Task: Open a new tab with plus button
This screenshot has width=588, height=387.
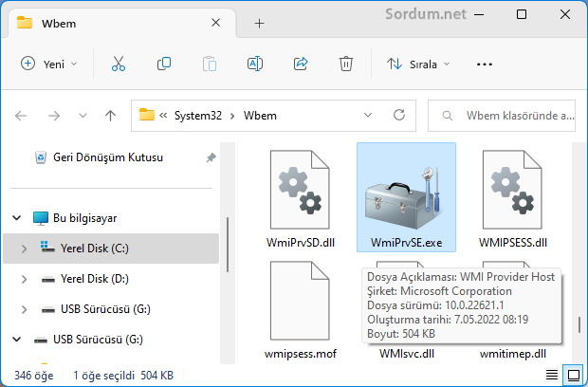Action: coord(259,24)
